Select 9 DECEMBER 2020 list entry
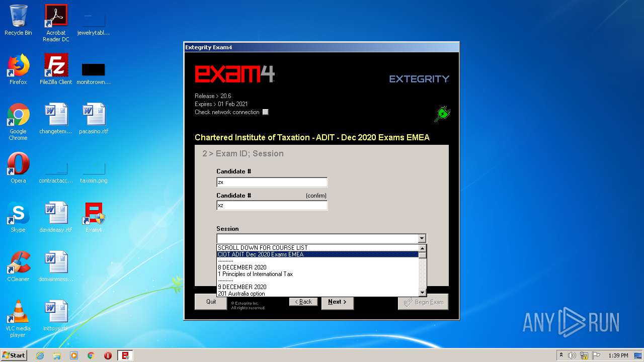Viewport: 644px width, 362px height. pyautogui.click(x=317, y=287)
